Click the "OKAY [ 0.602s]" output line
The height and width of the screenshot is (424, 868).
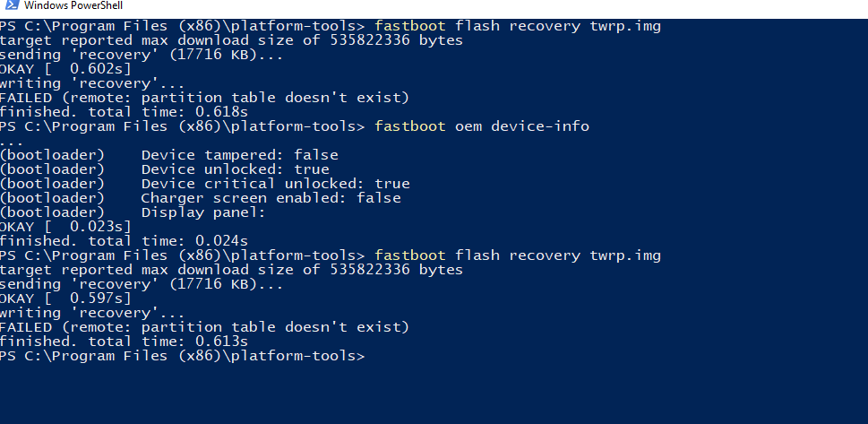coord(65,69)
